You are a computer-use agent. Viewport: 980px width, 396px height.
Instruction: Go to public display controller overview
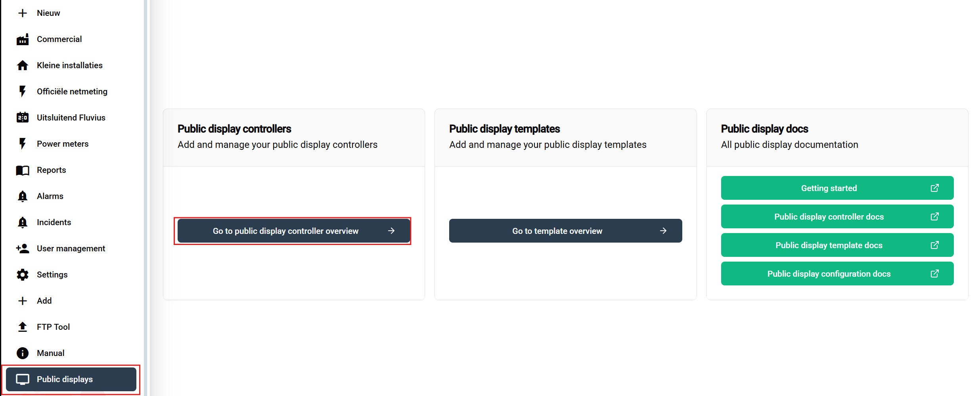point(293,231)
